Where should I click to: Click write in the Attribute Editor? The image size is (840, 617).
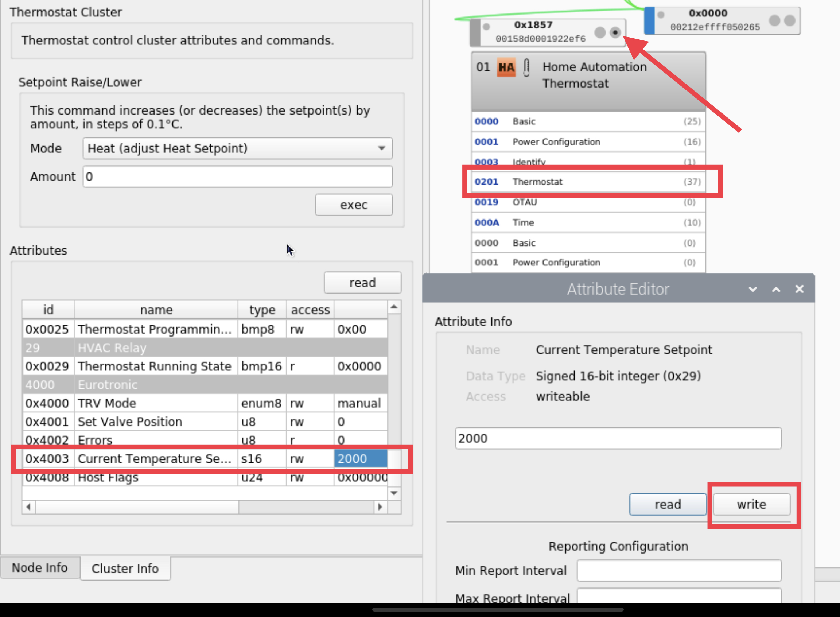point(751,504)
